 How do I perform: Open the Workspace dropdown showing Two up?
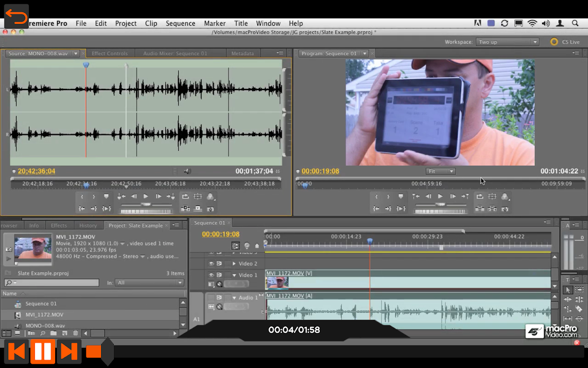[x=507, y=42]
